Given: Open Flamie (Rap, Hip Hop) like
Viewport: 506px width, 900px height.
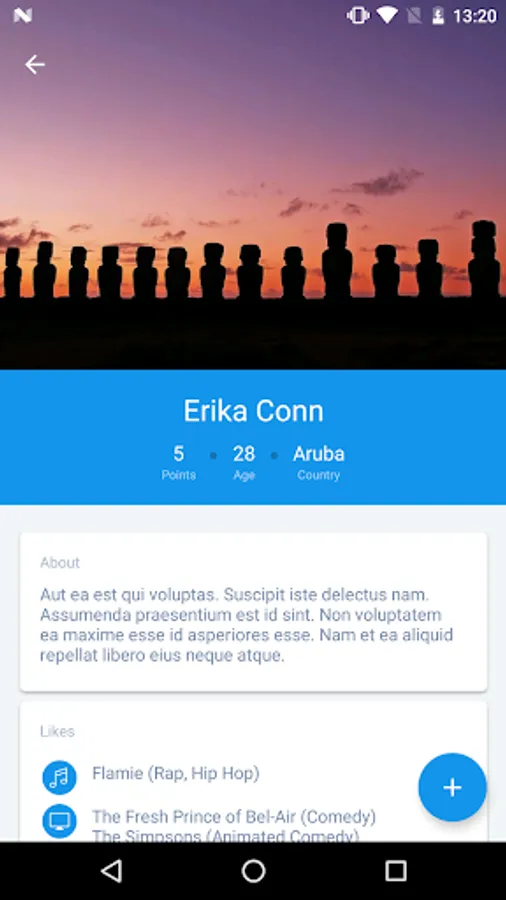Looking at the screenshot, I should coord(176,774).
